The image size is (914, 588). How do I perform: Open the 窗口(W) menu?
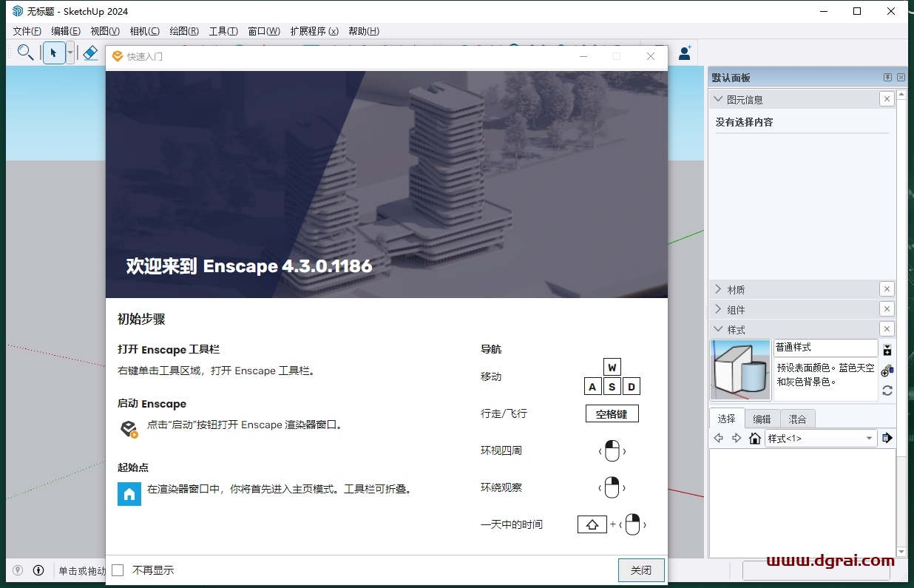264,31
